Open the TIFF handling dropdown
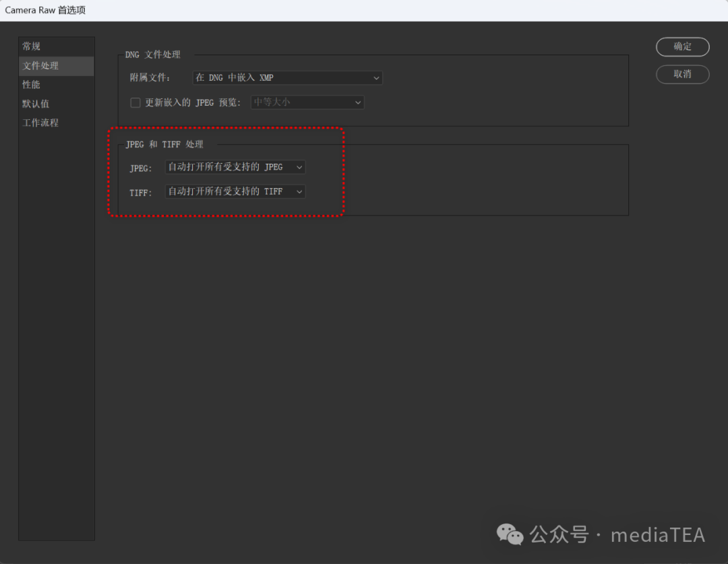Image resolution: width=728 pixels, height=564 pixels. click(x=235, y=191)
